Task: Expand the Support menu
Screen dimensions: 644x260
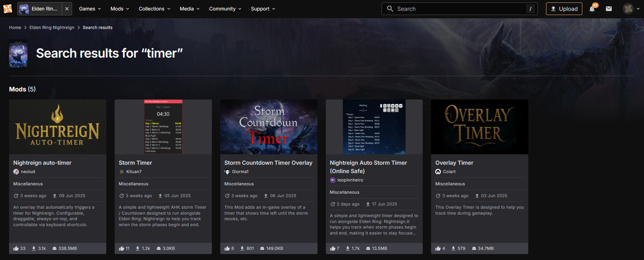Action: click(263, 9)
